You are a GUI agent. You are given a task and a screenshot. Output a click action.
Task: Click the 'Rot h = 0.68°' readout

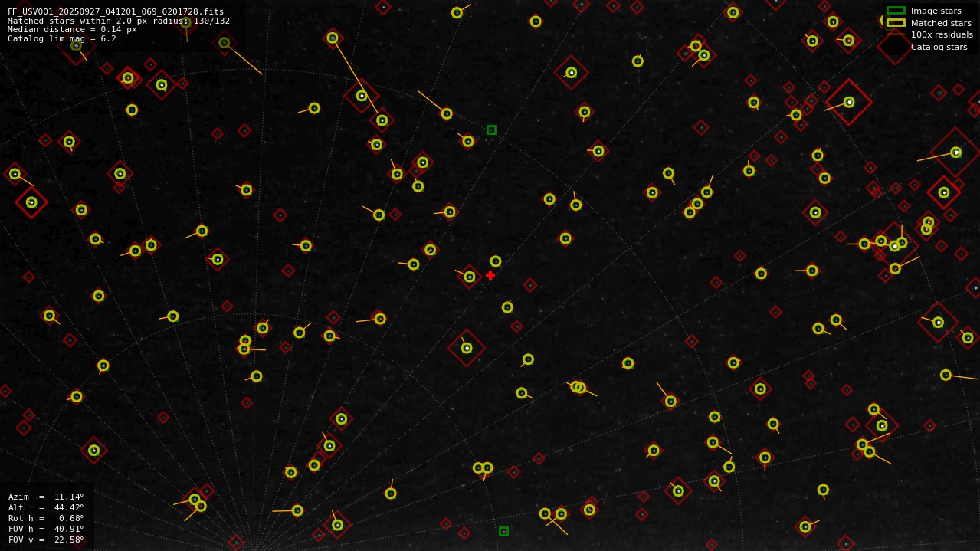pos(46,518)
